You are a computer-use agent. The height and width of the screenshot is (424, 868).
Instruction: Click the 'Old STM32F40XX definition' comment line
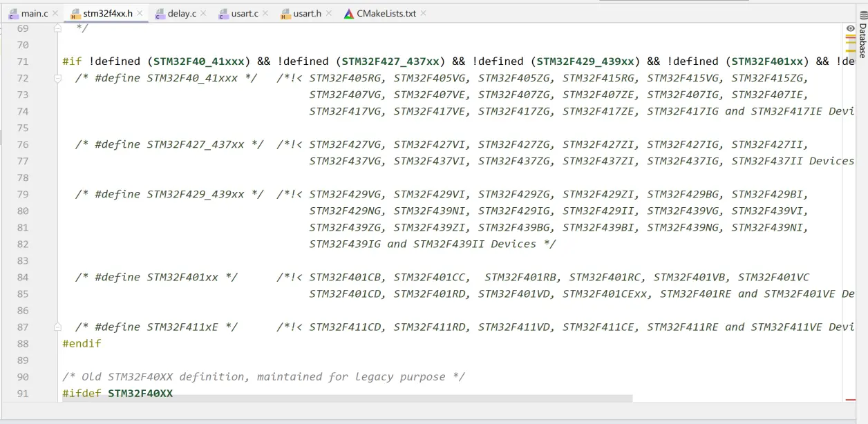[x=263, y=376]
